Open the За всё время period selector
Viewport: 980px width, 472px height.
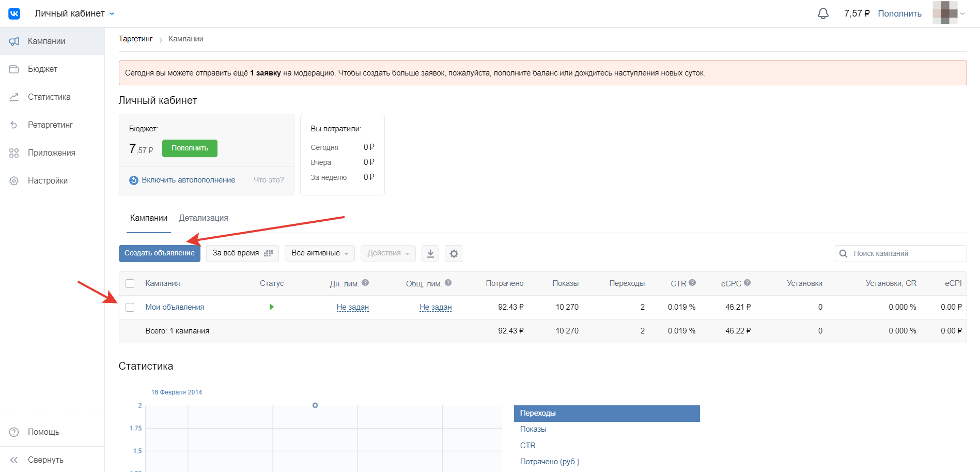(242, 253)
